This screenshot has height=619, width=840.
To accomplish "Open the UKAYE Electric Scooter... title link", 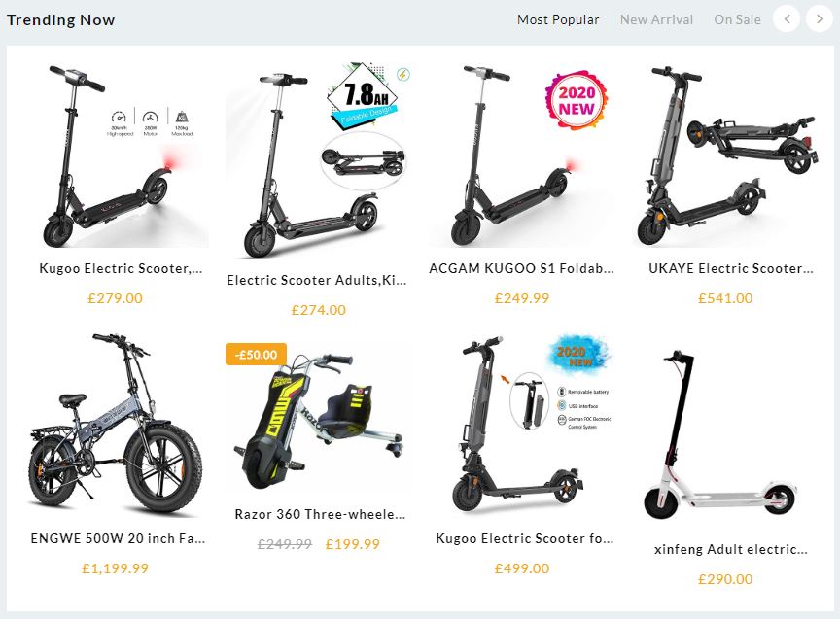I will pos(731,268).
